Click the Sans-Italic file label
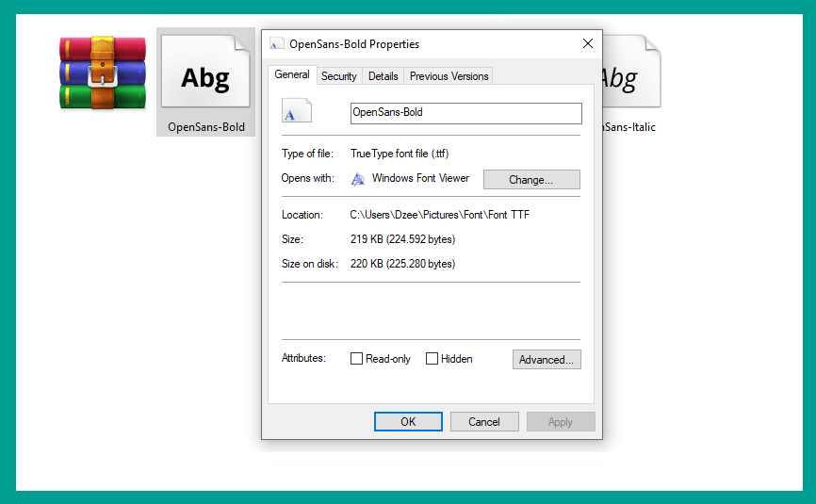This screenshot has height=504, width=816. [628, 127]
